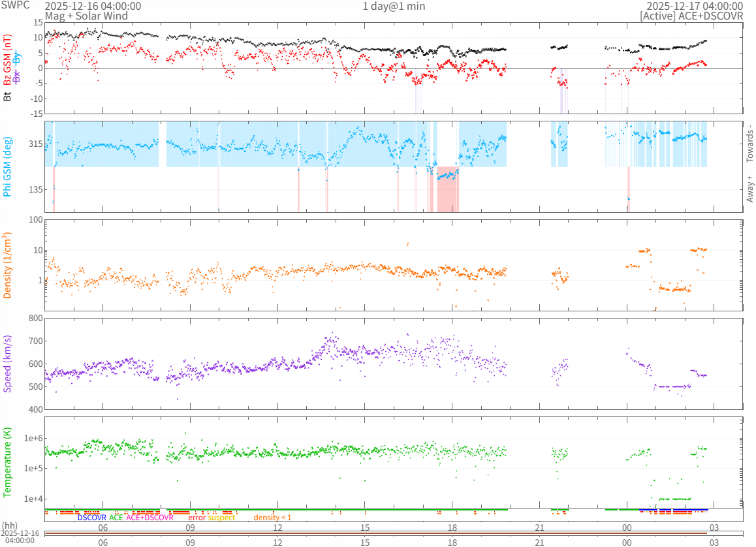Screen dimensions: 756x547
Task: Open the '1 day@1 min' time span selector
Action: click(394, 6)
